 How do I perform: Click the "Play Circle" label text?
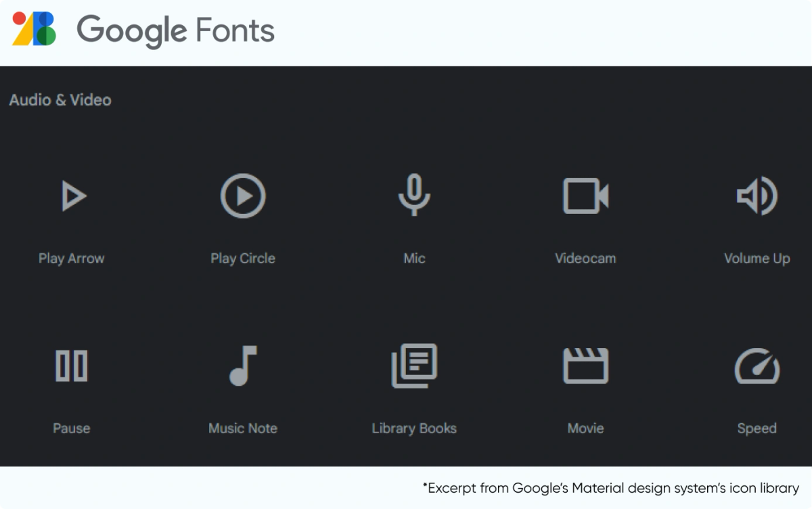click(x=243, y=259)
